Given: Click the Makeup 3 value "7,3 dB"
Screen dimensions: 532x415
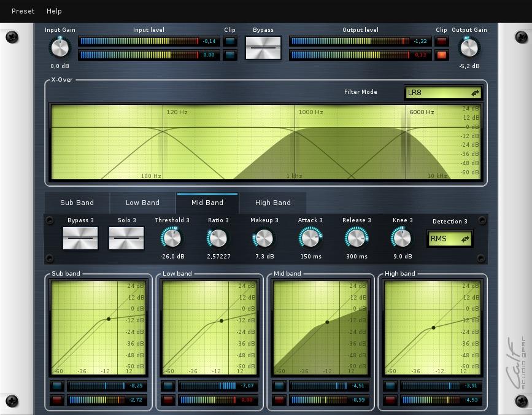Looking at the screenshot, I should tap(264, 257).
